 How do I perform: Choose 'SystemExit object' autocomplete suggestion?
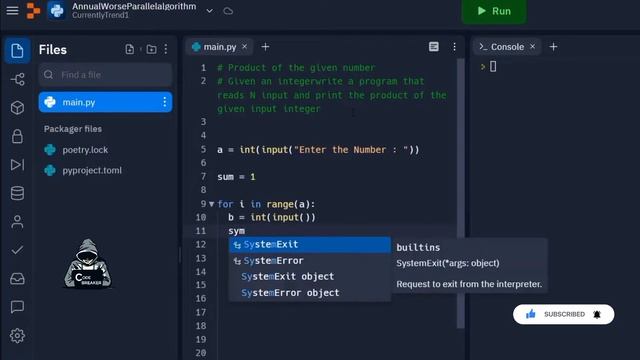(x=310, y=276)
